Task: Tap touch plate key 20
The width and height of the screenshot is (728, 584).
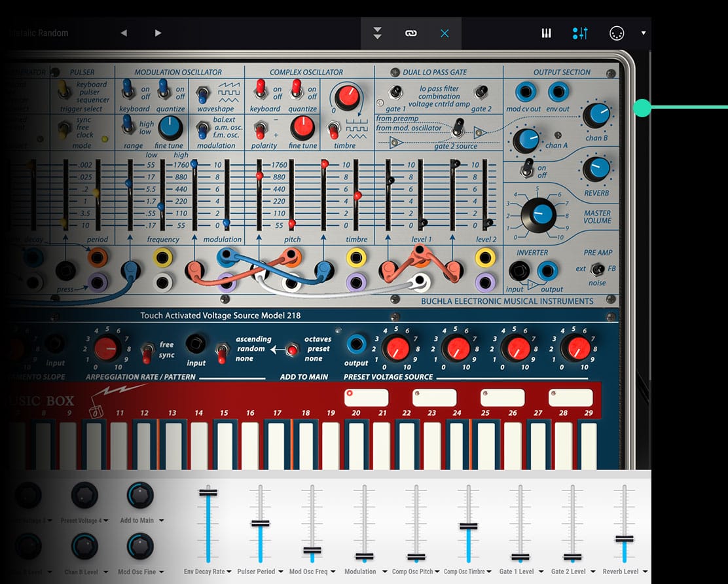Action: (x=357, y=445)
